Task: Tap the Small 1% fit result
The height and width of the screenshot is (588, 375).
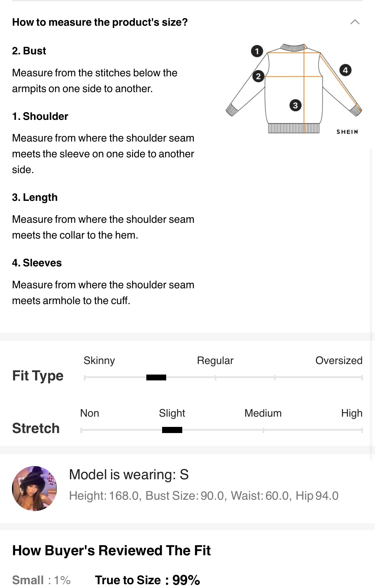Action: click(41, 580)
